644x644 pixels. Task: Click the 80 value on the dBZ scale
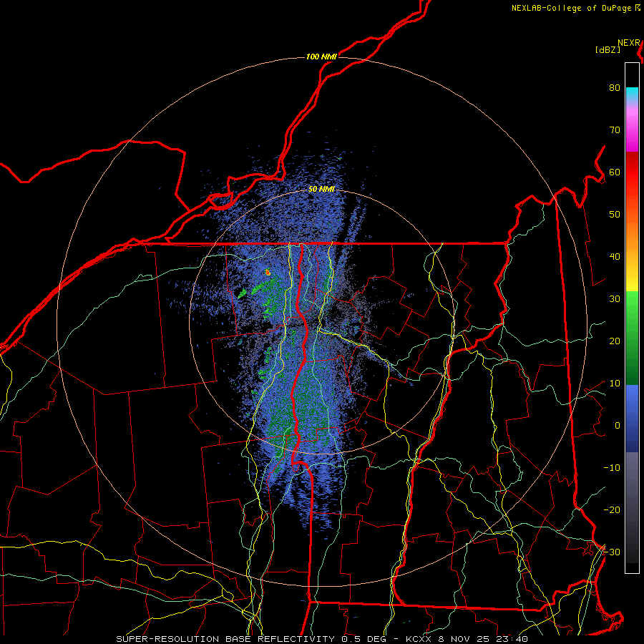615,87
